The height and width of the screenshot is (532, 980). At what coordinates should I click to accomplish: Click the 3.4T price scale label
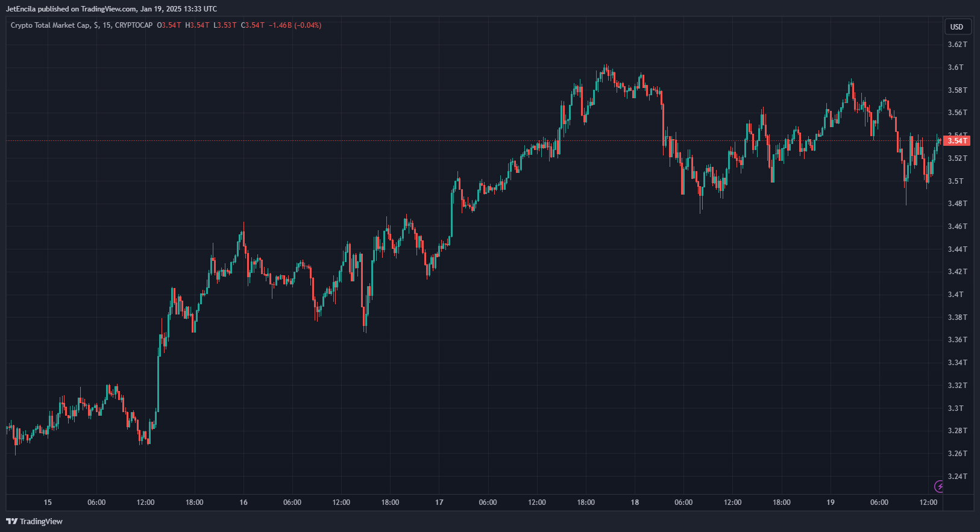pos(956,295)
